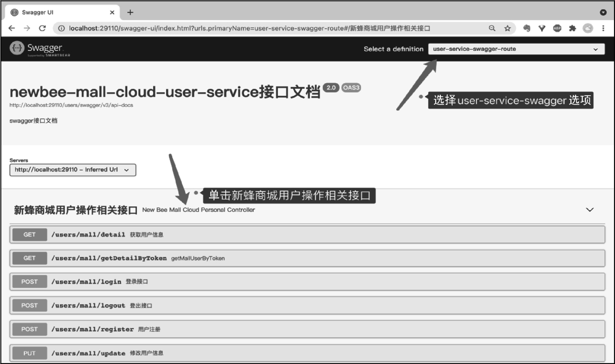
Task: Open the Vue devtools extension icon
Action: click(x=542, y=28)
